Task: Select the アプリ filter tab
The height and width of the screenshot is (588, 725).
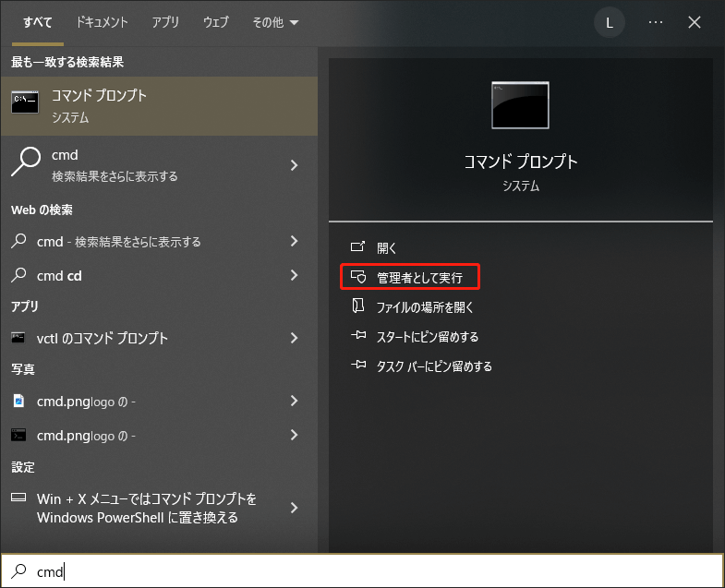Action: (165, 22)
